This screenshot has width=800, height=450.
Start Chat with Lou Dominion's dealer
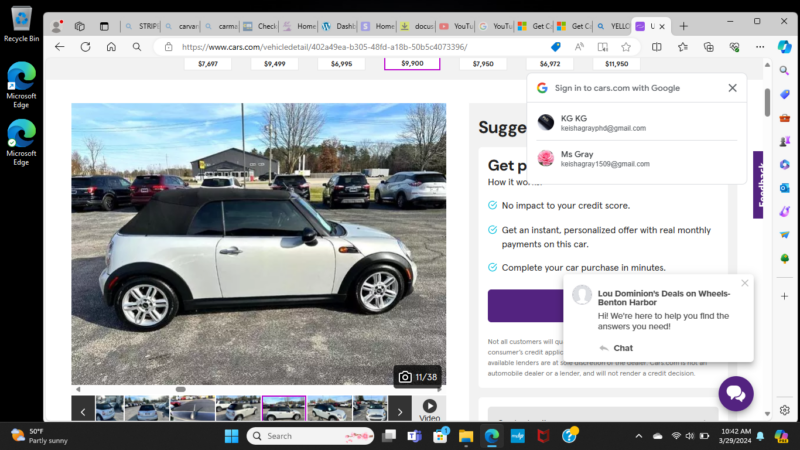(616, 348)
